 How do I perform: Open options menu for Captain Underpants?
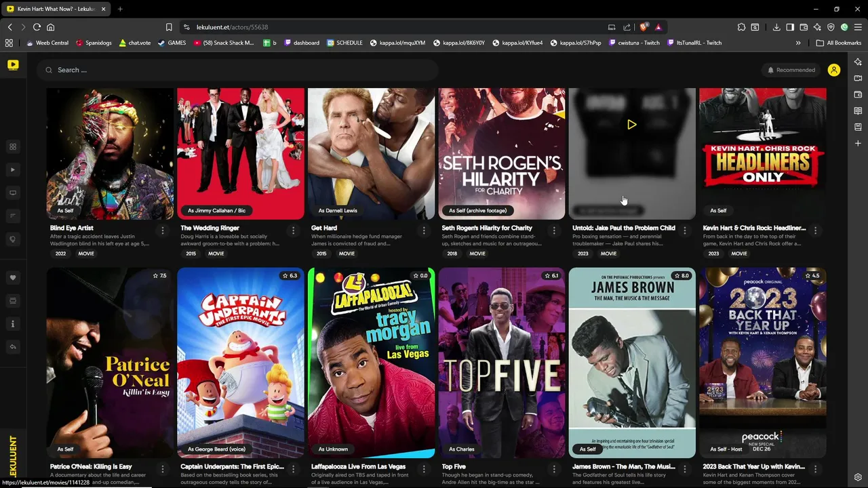tap(293, 469)
